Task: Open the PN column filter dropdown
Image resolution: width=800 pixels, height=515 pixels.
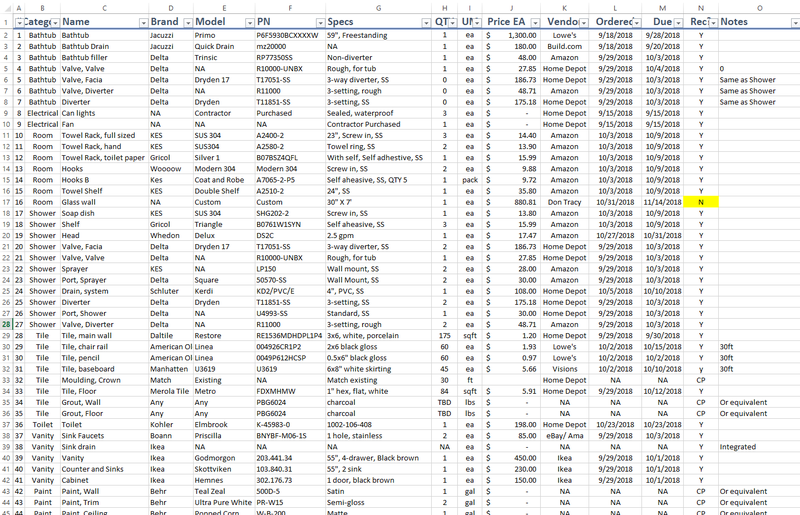Action: click(320, 22)
